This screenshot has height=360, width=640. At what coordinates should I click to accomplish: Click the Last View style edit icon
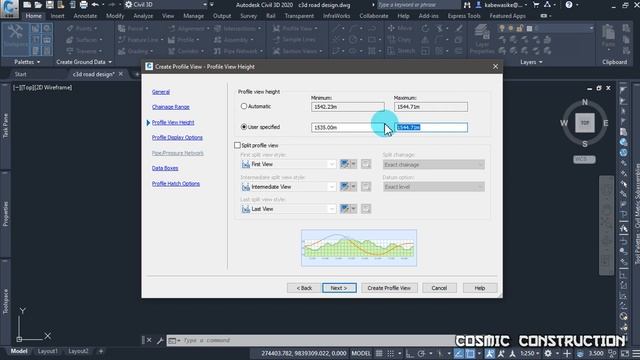click(x=345, y=209)
